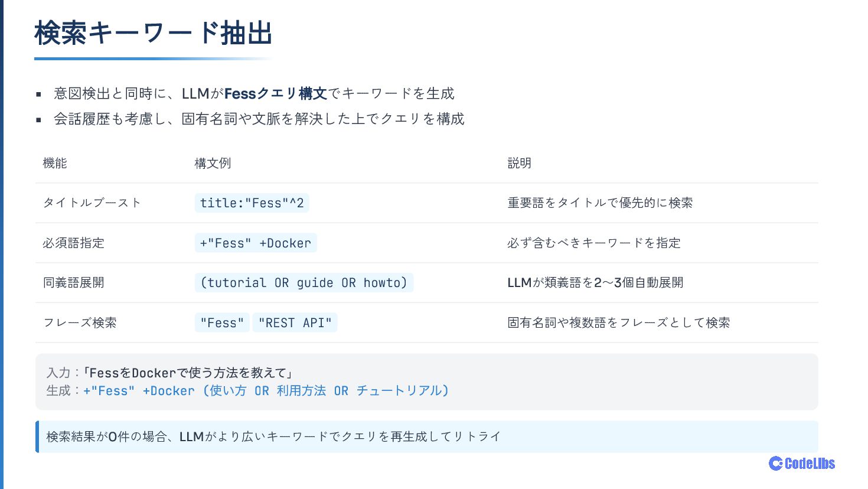Click the generated query line in blue
The height and width of the screenshot is (489, 868).
(x=266, y=391)
